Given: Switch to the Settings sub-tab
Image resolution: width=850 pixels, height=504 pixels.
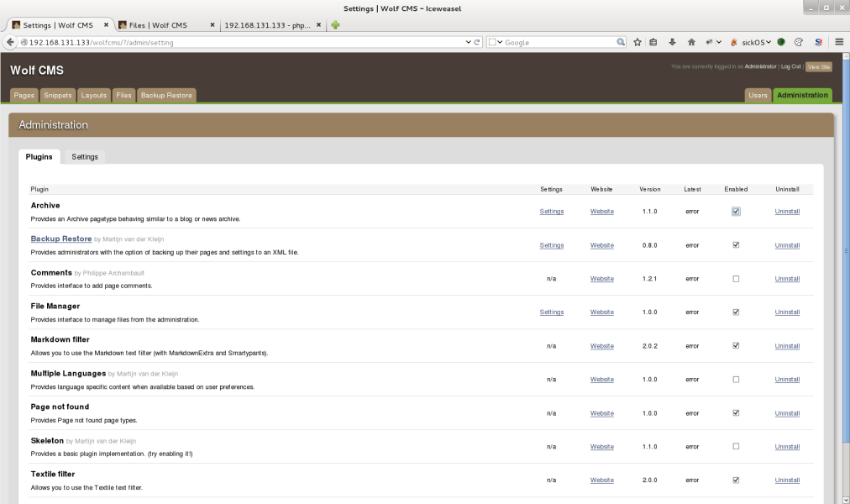Looking at the screenshot, I should 85,156.
